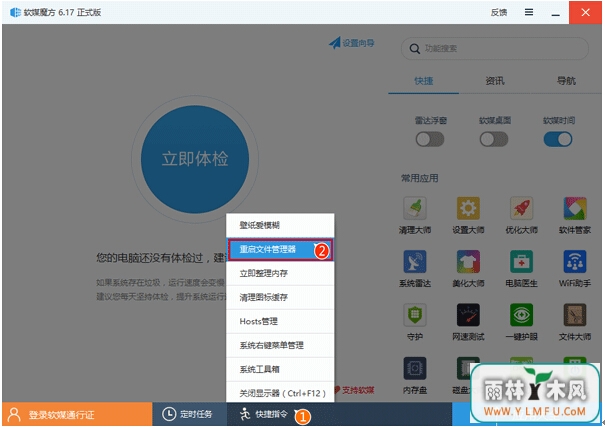Switch to the 资讯 tab

(x=495, y=81)
